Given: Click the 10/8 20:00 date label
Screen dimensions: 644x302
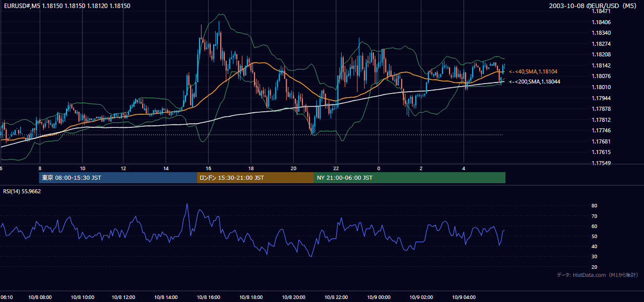Looking at the screenshot, I should coord(293,297).
